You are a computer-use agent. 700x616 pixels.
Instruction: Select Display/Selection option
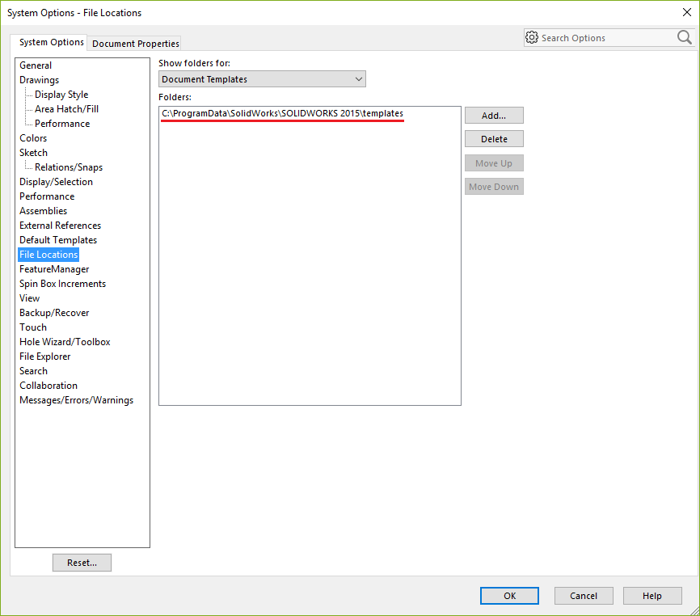[x=57, y=182]
